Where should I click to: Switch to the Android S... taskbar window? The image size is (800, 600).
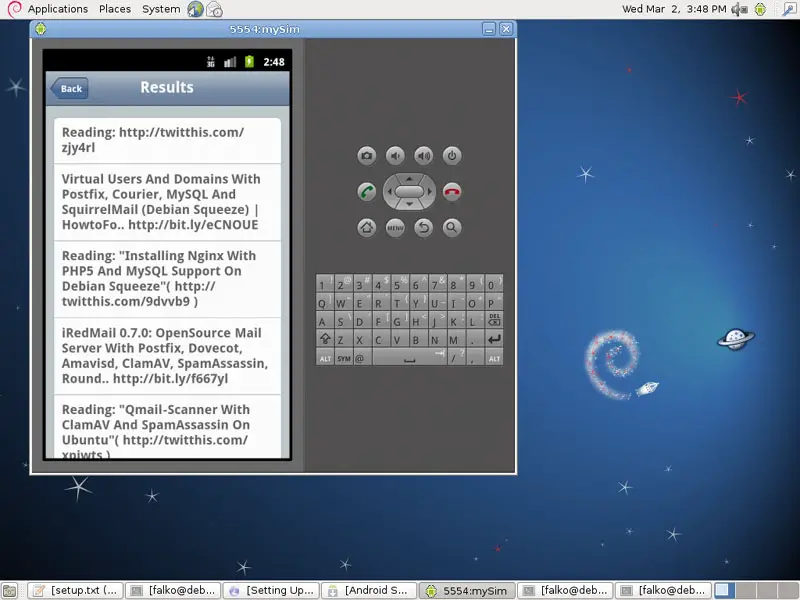[x=369, y=590]
